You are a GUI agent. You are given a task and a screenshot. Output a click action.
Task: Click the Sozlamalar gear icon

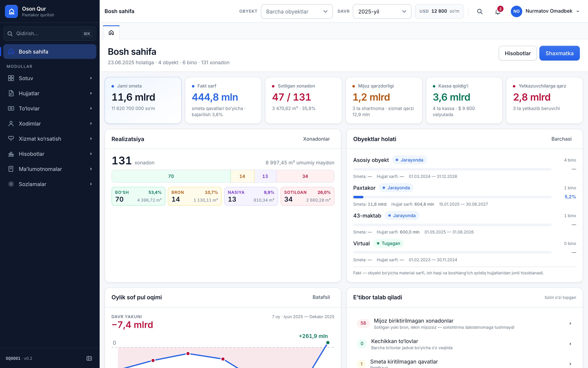coord(11,184)
